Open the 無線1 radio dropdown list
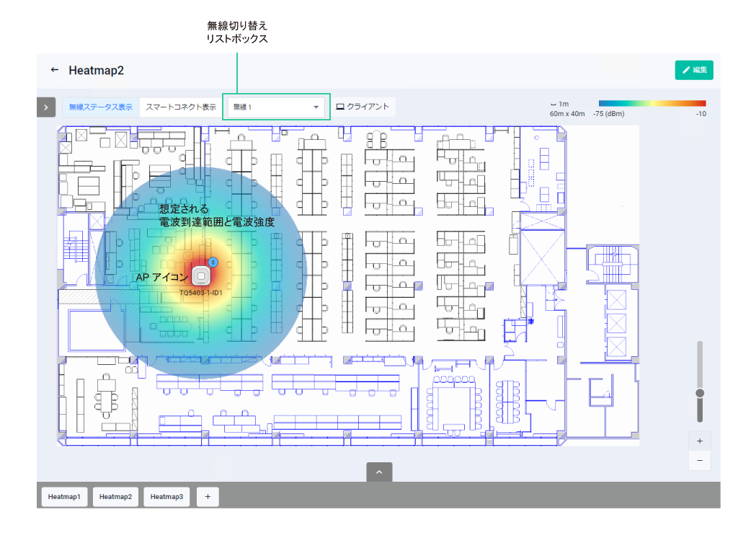 (x=276, y=107)
